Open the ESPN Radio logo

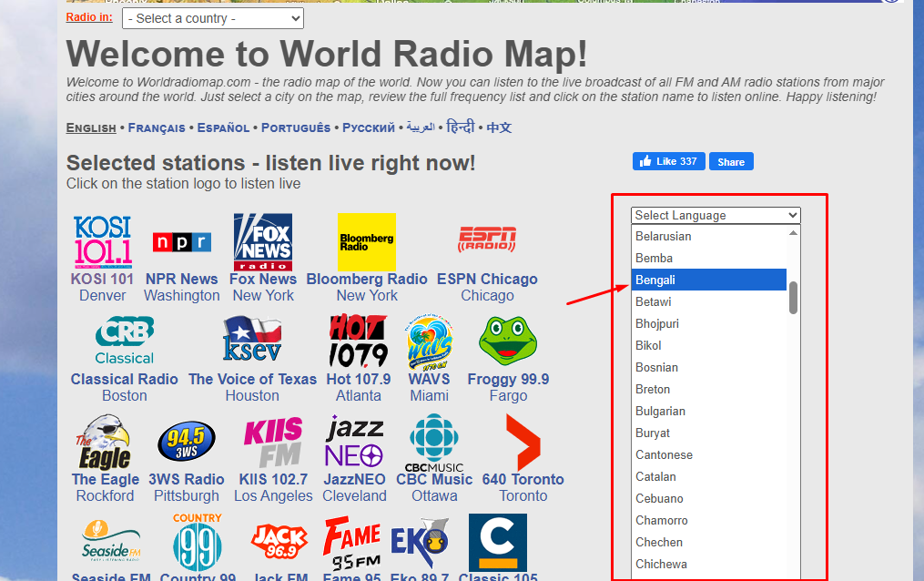point(487,240)
